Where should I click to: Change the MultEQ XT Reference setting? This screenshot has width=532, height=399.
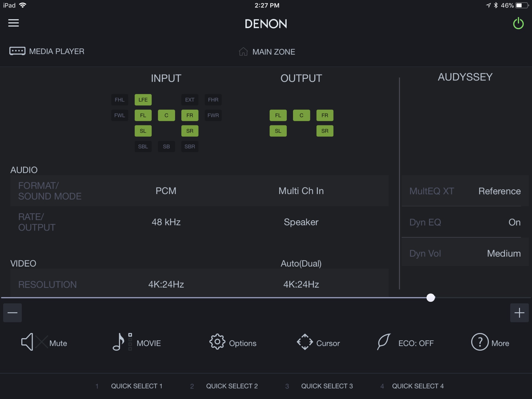point(465,191)
